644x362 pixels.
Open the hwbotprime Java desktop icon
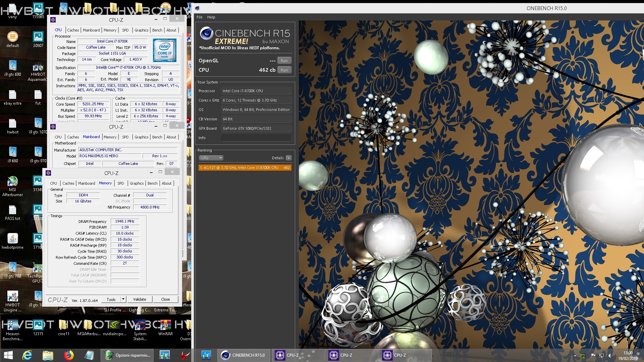click(x=12, y=241)
